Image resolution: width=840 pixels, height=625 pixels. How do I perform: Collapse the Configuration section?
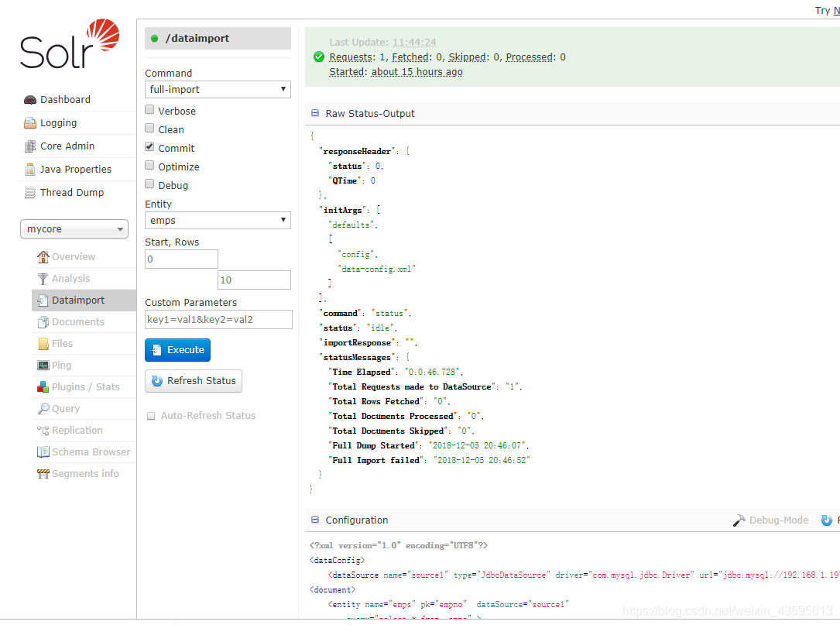[x=315, y=520]
